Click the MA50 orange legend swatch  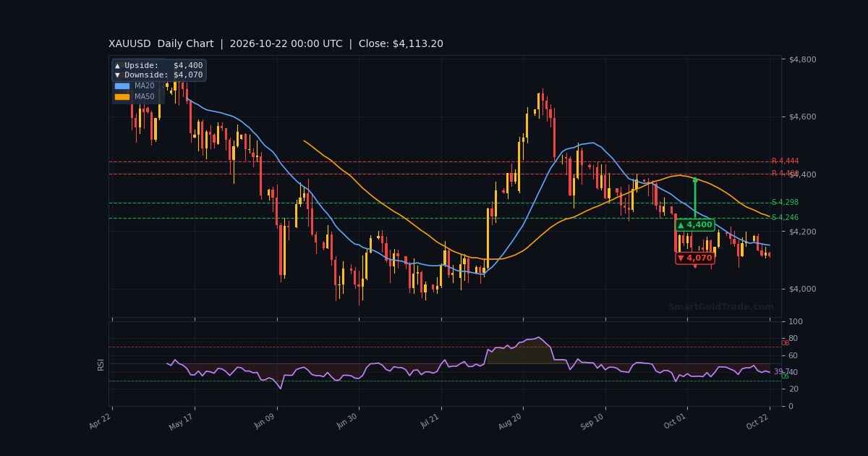tap(122, 97)
